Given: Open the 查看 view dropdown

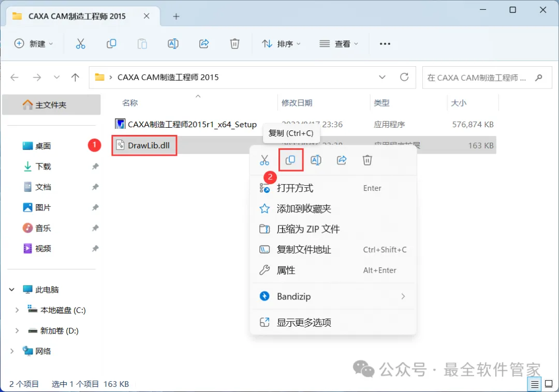Looking at the screenshot, I should point(339,44).
